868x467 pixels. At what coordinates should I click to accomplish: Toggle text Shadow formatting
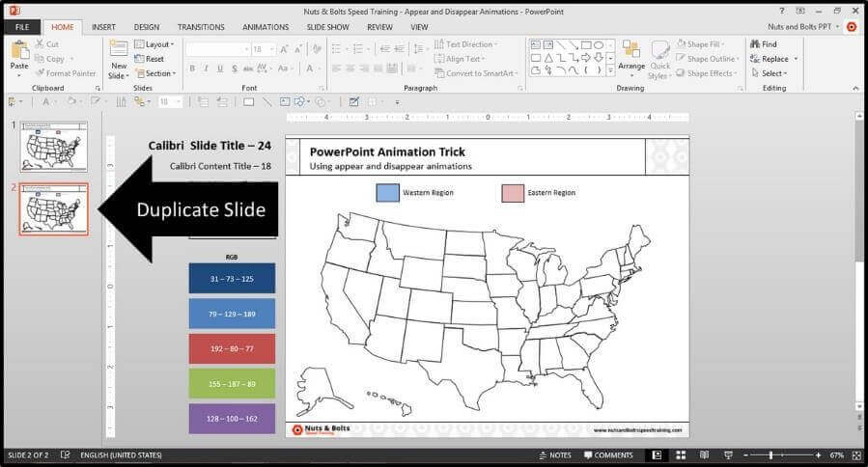click(235, 69)
